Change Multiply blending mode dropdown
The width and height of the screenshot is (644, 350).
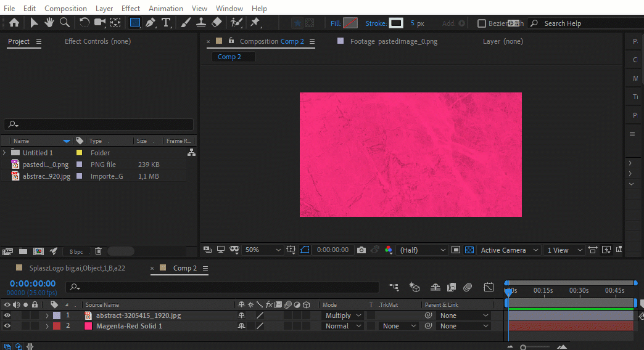pyautogui.click(x=343, y=315)
